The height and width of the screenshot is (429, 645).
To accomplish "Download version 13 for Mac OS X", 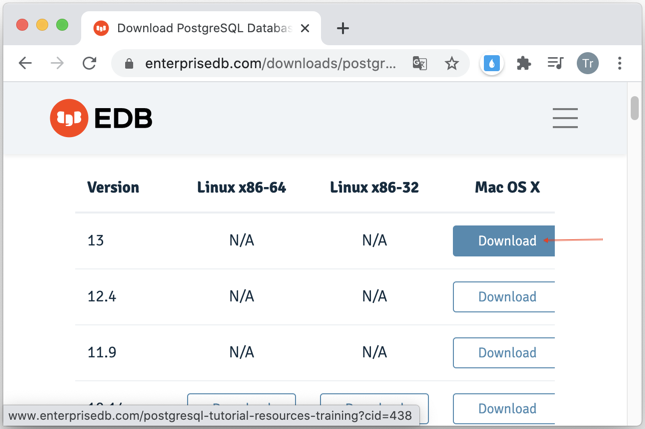I will tap(504, 241).
